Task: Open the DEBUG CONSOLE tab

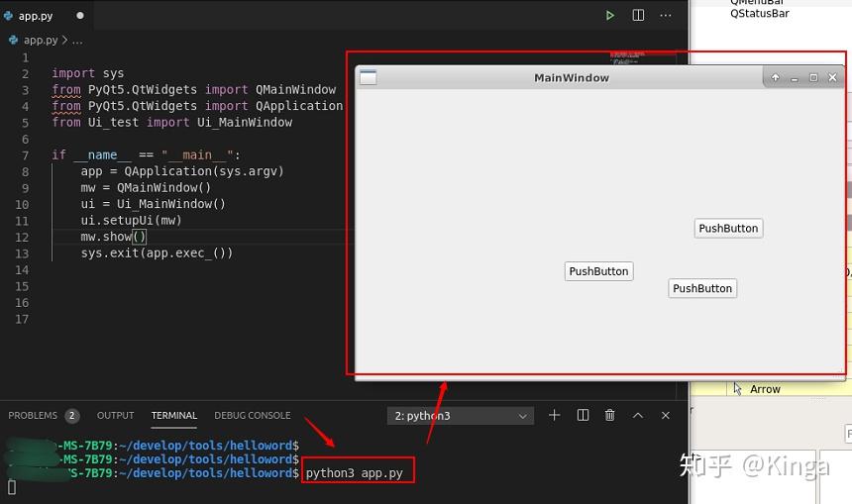Action: pyautogui.click(x=252, y=416)
